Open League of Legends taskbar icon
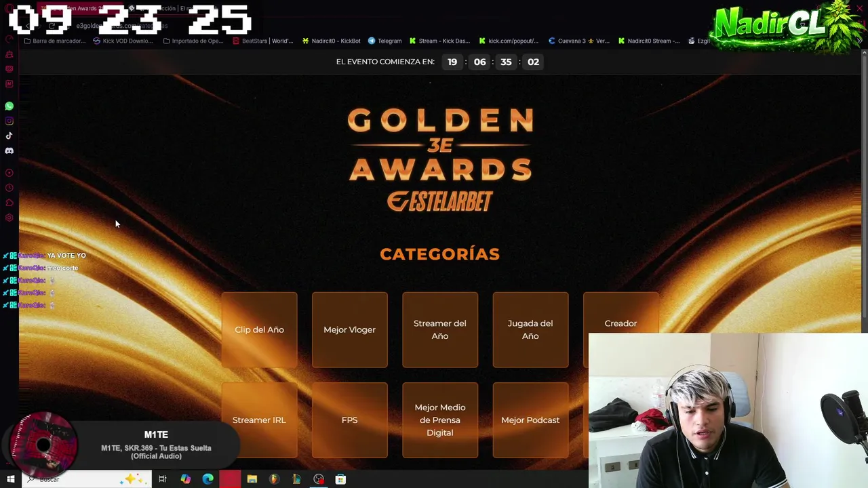 click(296, 479)
